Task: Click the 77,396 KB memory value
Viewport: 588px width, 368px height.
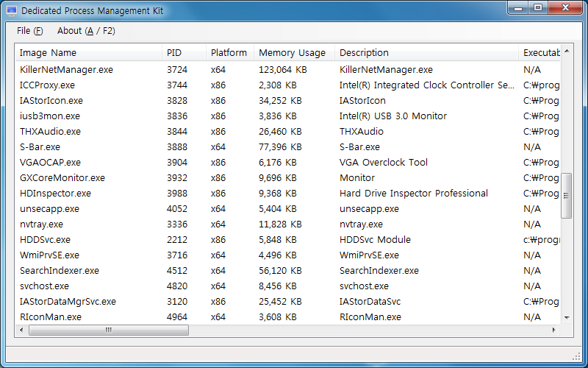Action: [x=280, y=146]
